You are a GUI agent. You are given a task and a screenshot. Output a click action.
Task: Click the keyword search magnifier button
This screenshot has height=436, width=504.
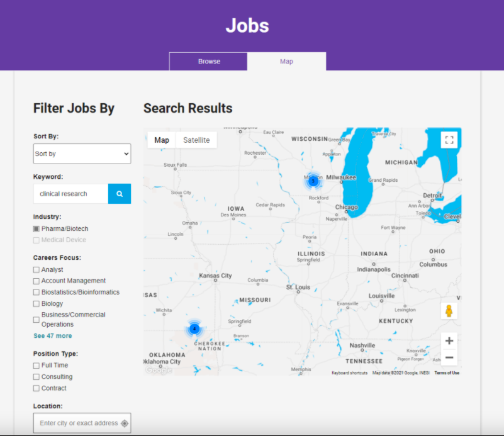[120, 194]
